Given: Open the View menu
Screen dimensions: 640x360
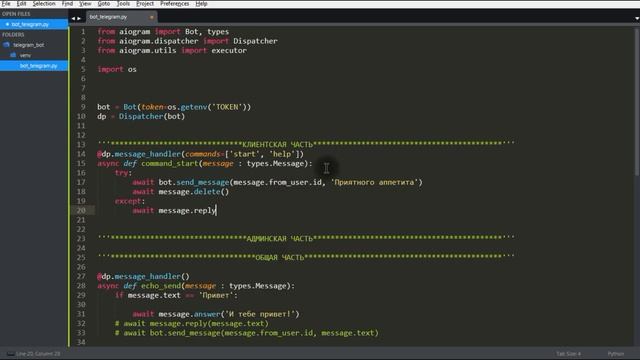Looking at the screenshot, I should coord(85,4).
